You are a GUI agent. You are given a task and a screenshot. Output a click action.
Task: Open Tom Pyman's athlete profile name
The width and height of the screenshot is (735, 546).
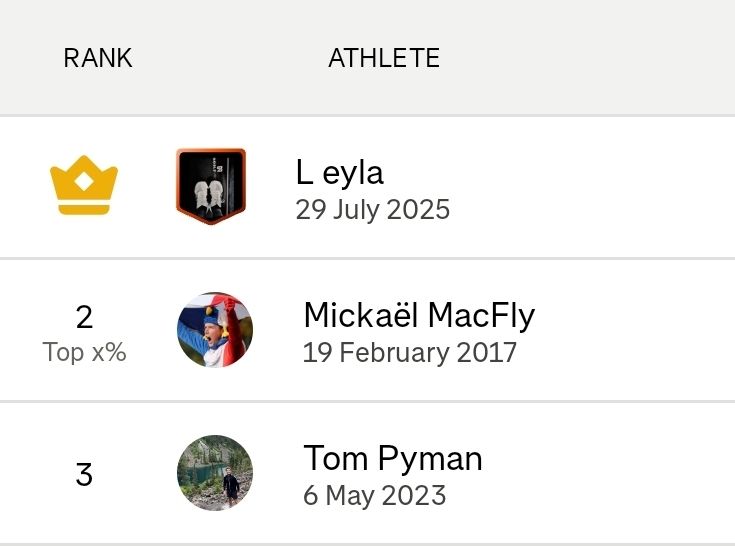coord(393,458)
